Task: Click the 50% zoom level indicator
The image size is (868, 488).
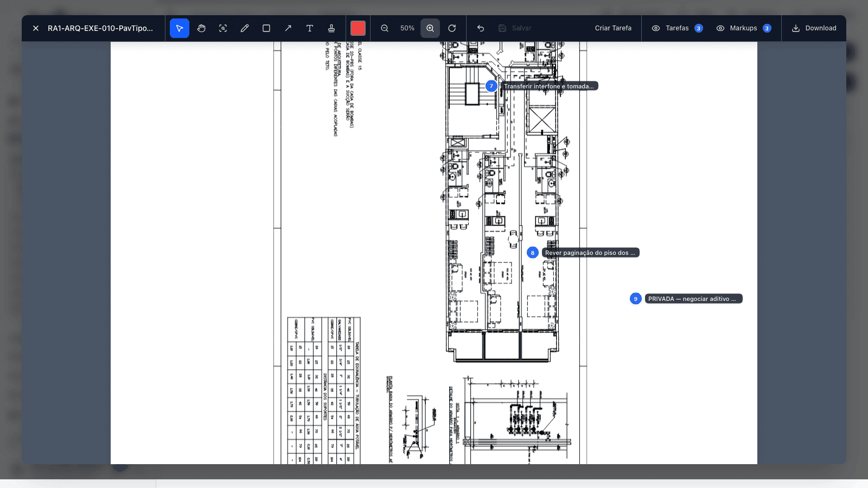Action: [x=407, y=28]
